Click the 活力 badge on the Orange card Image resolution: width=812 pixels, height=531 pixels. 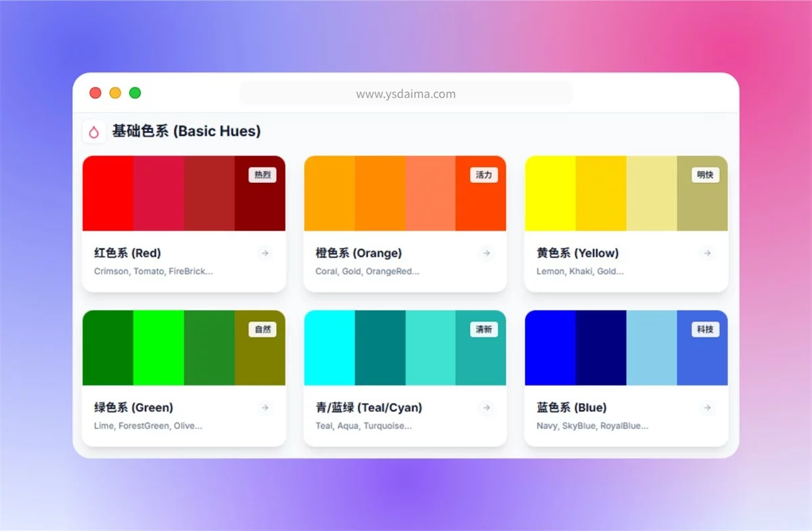[483, 175]
